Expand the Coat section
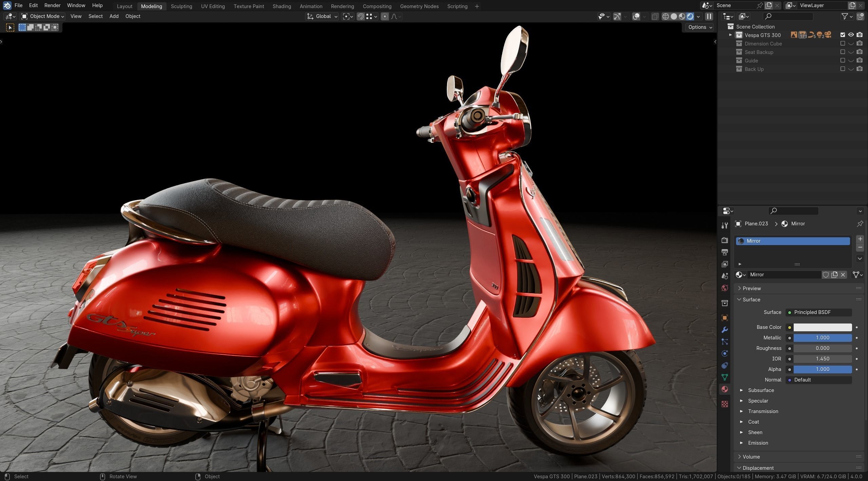Image resolution: width=868 pixels, height=481 pixels. coord(753,422)
